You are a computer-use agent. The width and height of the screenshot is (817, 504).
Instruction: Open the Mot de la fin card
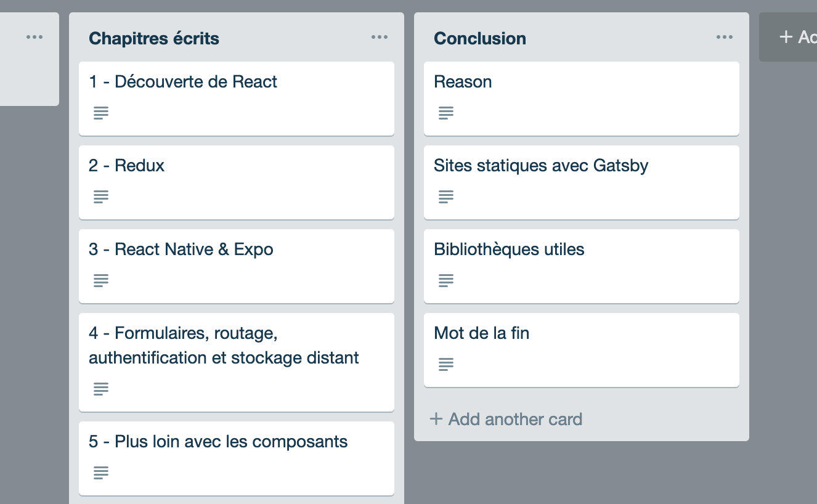point(482,333)
